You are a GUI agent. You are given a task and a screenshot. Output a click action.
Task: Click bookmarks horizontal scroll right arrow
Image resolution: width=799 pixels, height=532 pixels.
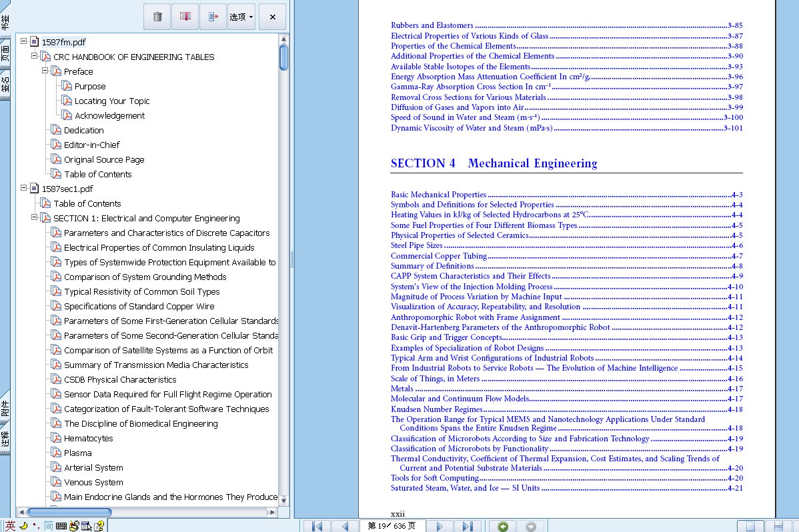click(x=273, y=512)
